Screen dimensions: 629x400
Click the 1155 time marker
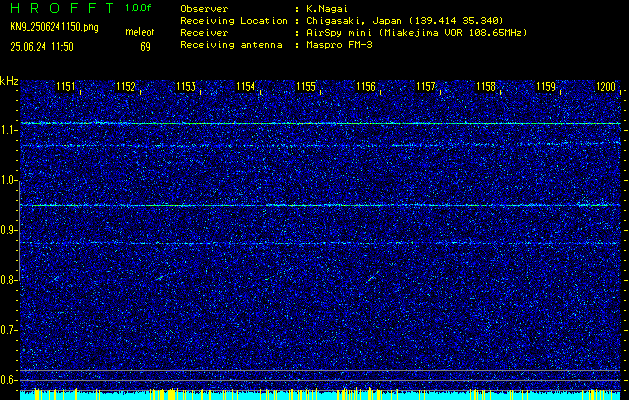[x=306, y=86]
